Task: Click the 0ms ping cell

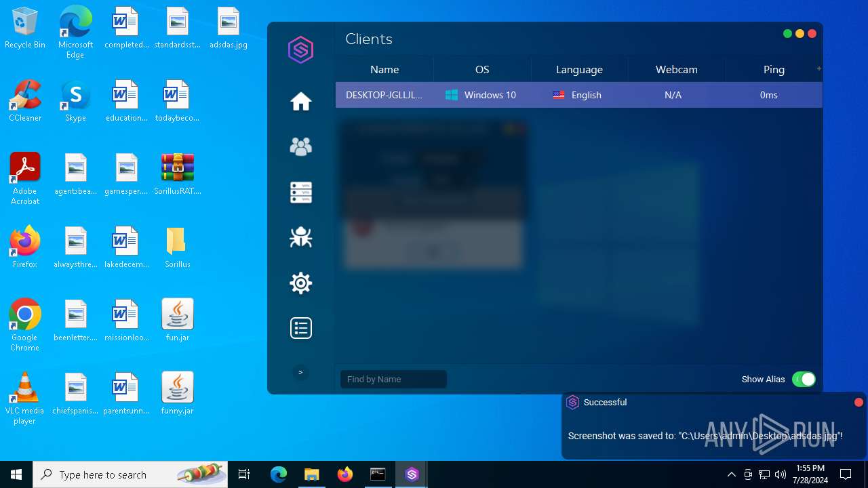Action: (x=768, y=95)
